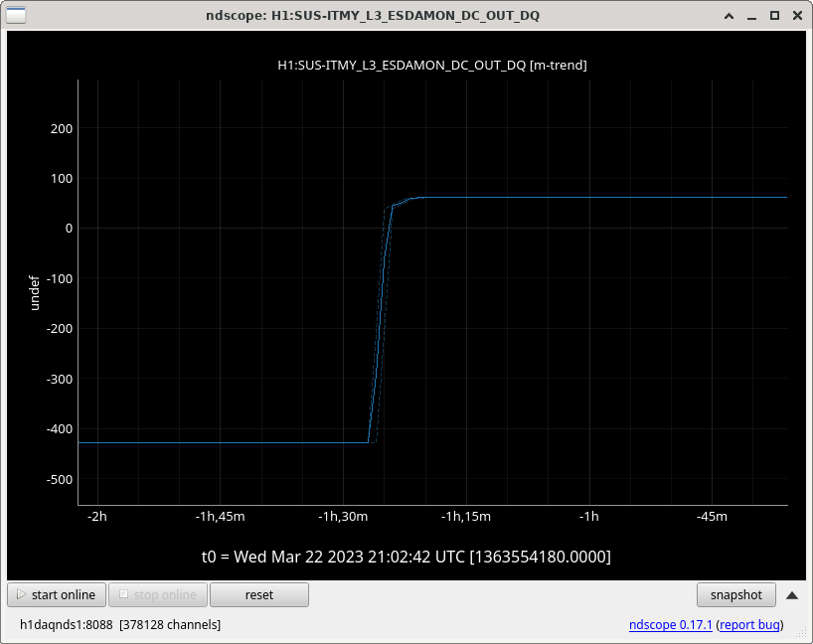Click the window resize grip in the bottom corner
Viewport: 813px width, 644px height.
tap(801, 633)
